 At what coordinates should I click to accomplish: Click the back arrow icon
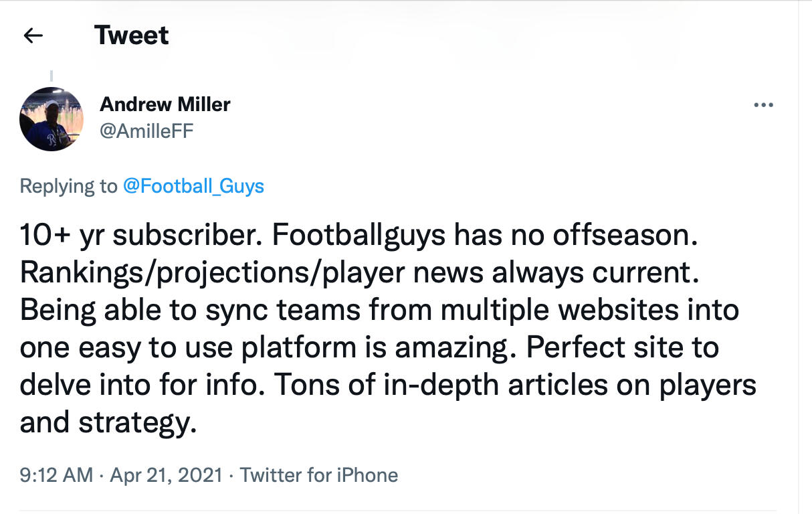click(x=33, y=35)
